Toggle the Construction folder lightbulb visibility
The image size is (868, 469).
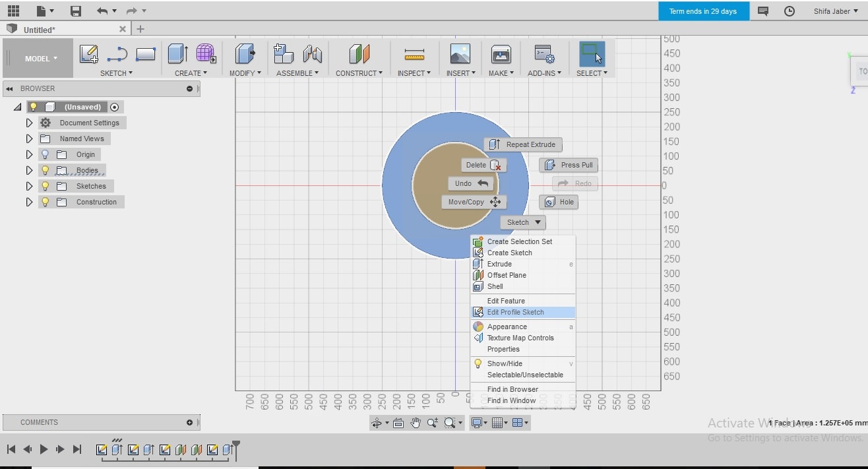(46, 202)
